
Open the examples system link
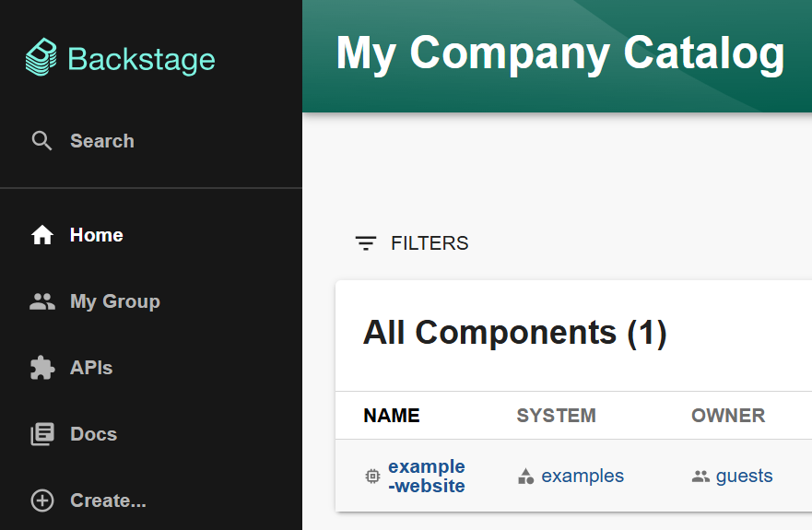(x=583, y=477)
